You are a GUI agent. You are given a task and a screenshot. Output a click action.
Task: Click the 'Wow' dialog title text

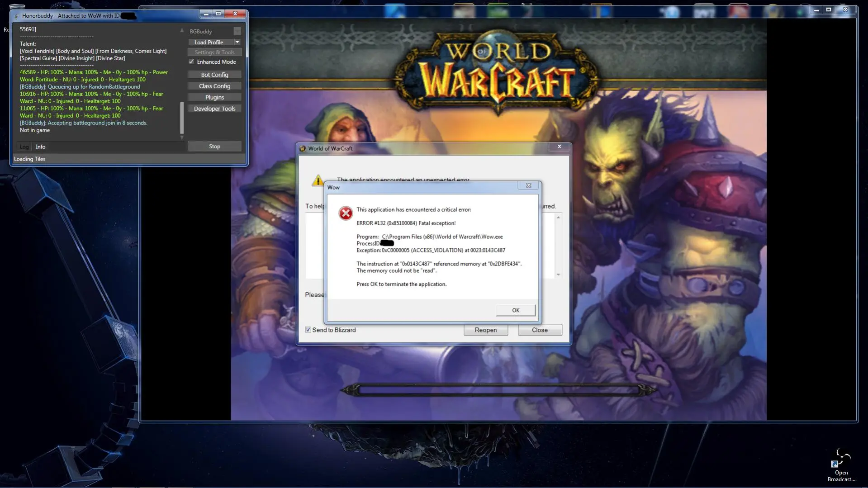[x=333, y=187]
